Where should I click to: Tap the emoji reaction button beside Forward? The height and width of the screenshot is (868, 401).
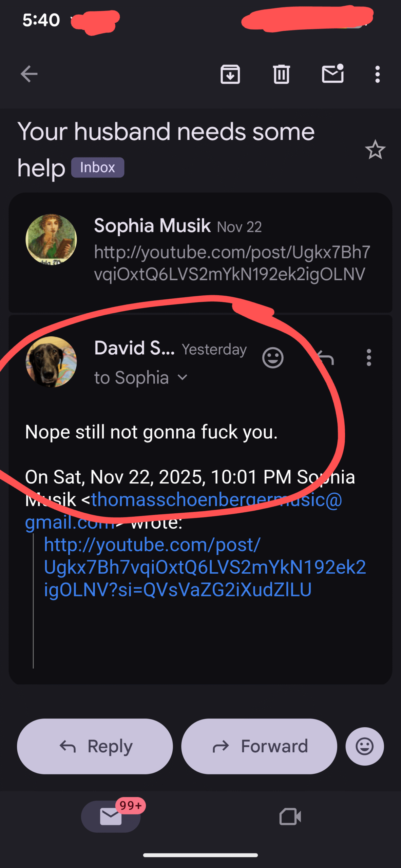364,746
